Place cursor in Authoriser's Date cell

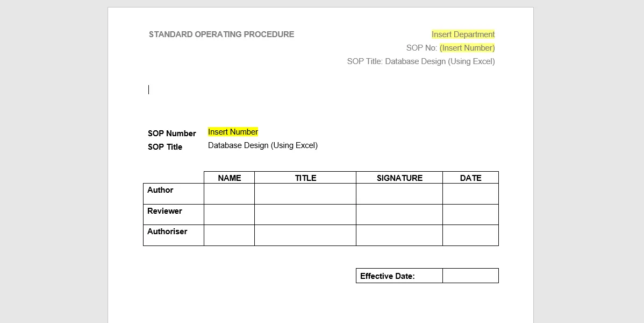pos(471,235)
